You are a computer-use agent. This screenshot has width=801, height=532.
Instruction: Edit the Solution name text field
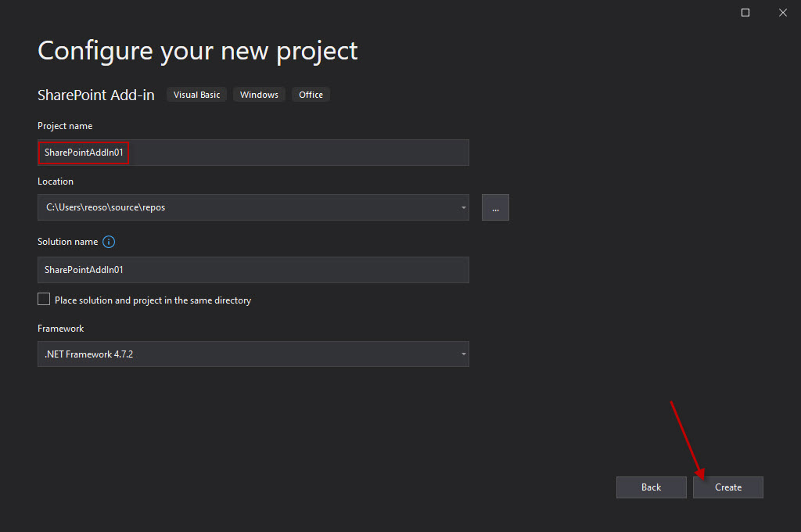pos(253,270)
